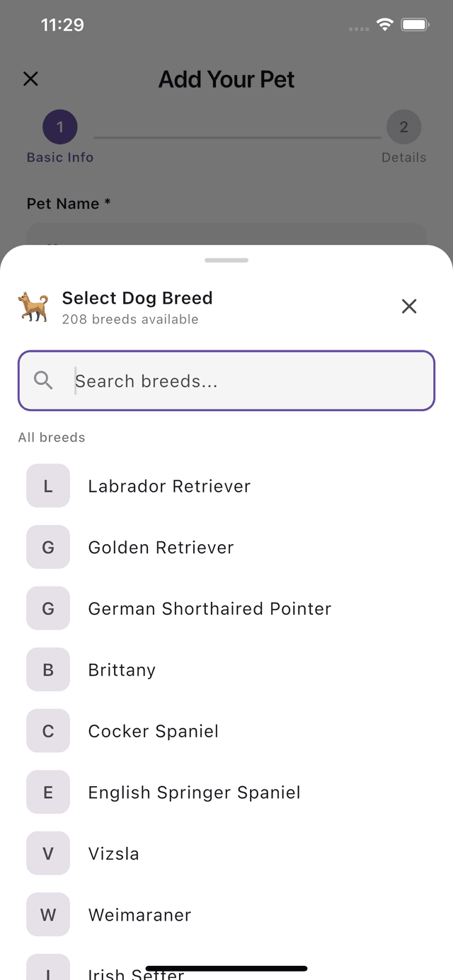Click the B avatar beside Brittany
This screenshot has width=453, height=980.
click(47, 669)
